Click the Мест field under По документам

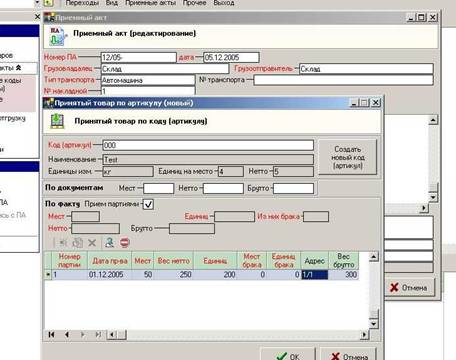[159, 188]
